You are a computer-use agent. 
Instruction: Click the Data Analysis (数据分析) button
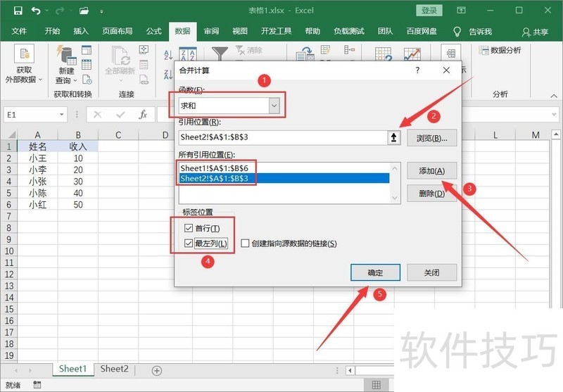[x=500, y=50]
